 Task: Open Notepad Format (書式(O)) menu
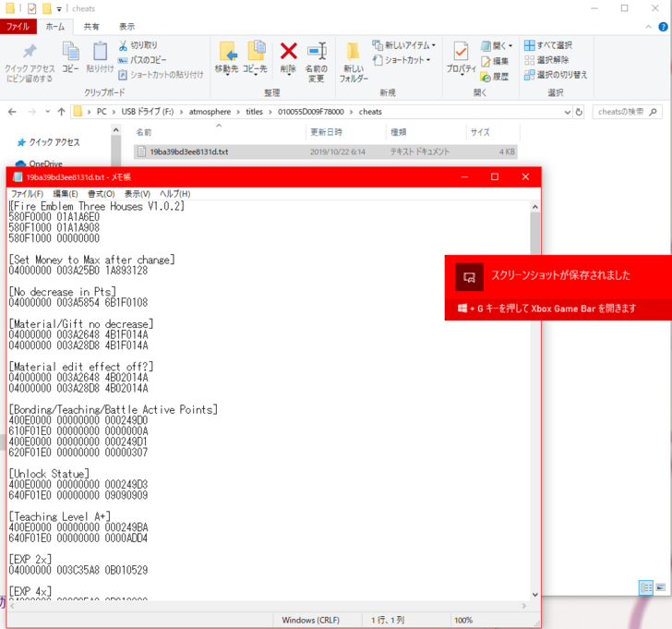(x=102, y=194)
